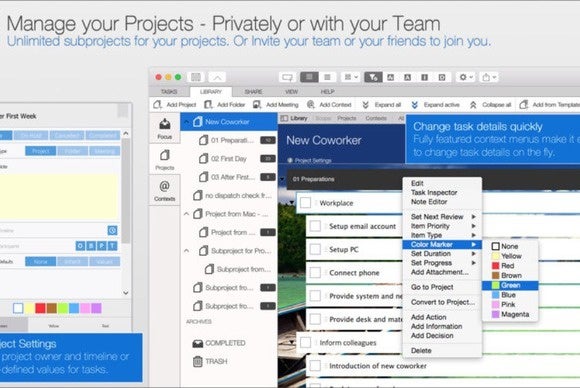Toggle the filter button in title bar
This screenshot has height=388, width=580.
[x=373, y=77]
